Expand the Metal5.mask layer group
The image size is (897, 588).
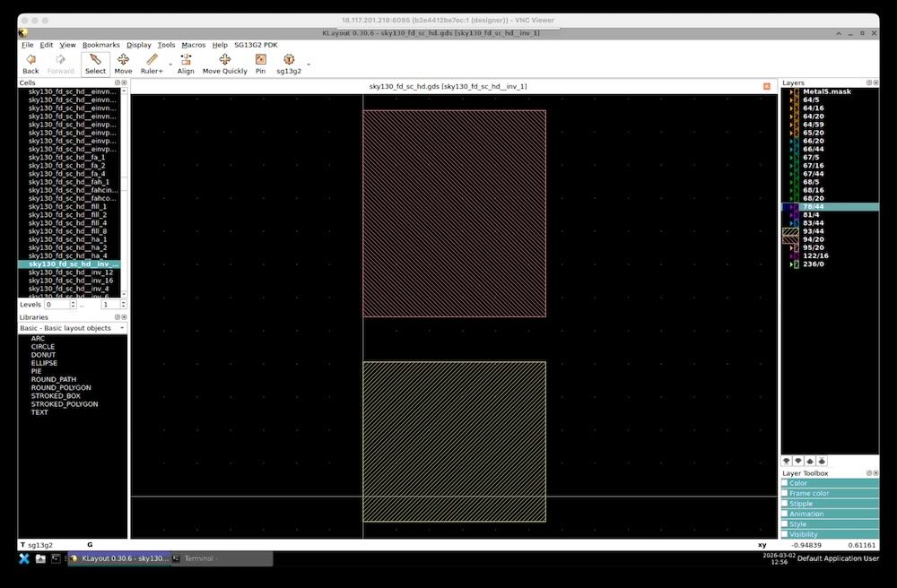[x=791, y=91]
